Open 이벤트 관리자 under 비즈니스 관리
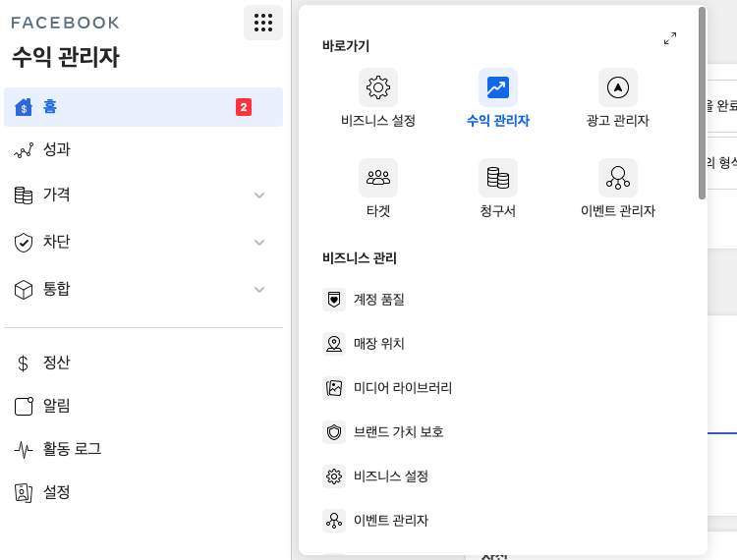Viewport: 737px width, 560px height. point(391,521)
